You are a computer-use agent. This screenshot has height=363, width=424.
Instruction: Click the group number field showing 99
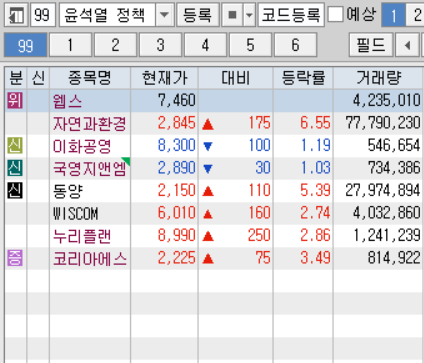[43, 15]
